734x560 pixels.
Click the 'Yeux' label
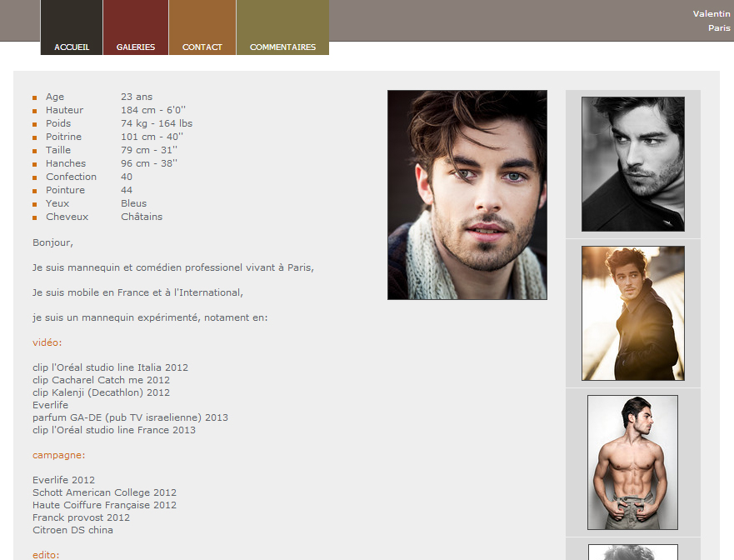pos(57,203)
